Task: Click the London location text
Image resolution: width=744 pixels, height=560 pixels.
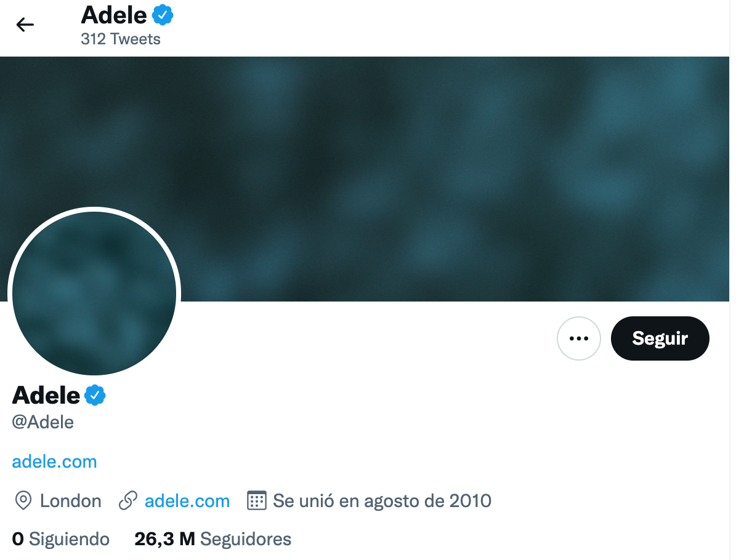Action: click(x=70, y=501)
